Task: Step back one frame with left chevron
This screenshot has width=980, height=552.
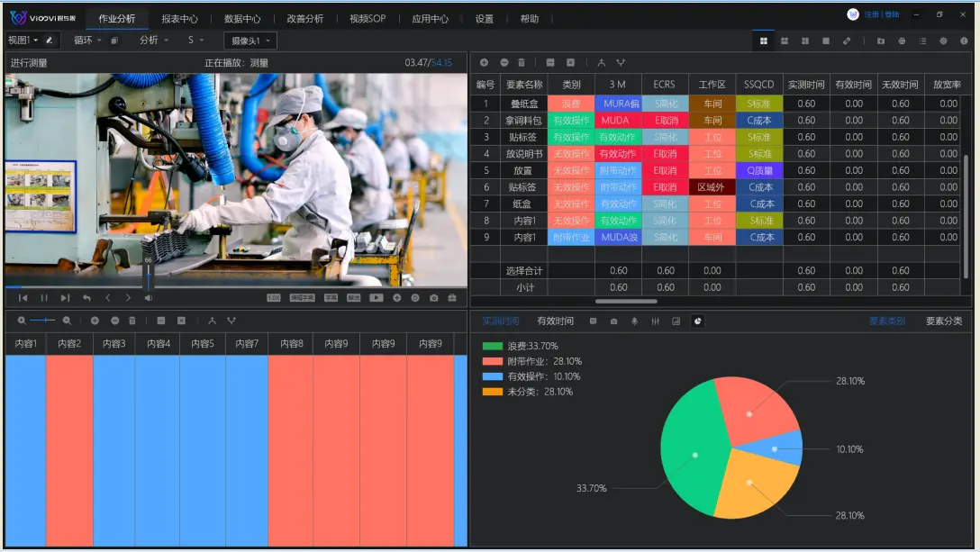Action: click(x=107, y=298)
